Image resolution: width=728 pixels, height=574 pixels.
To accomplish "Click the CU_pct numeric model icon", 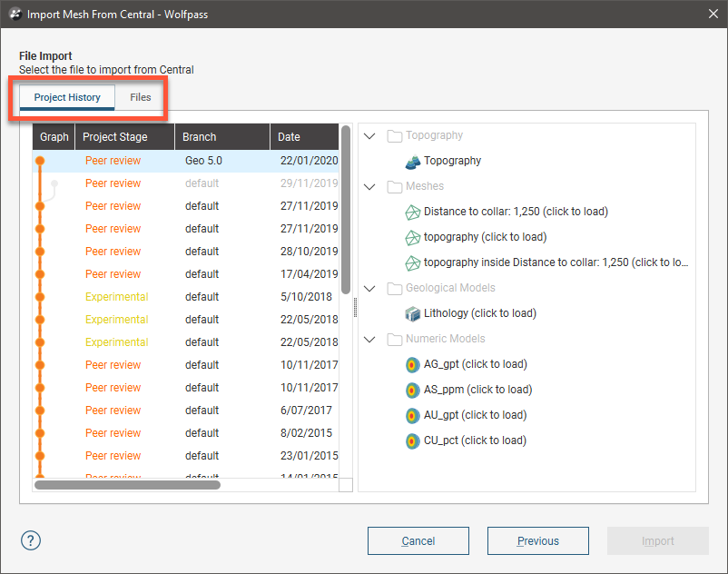I will pos(413,440).
